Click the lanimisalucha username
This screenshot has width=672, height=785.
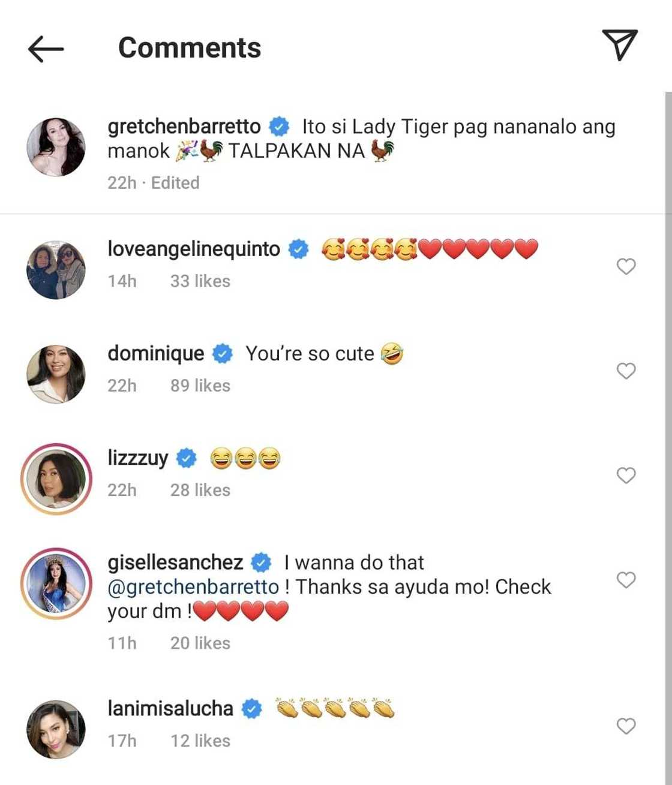click(x=170, y=708)
